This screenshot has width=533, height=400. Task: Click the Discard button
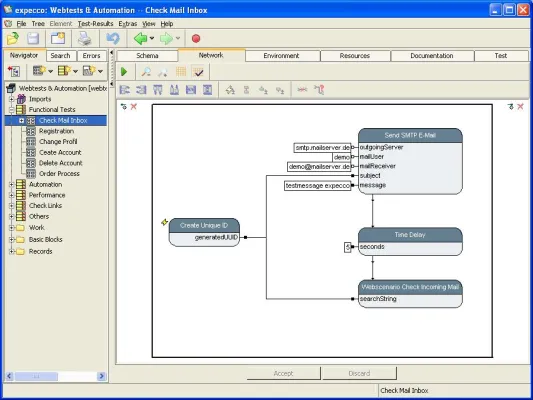(x=359, y=373)
